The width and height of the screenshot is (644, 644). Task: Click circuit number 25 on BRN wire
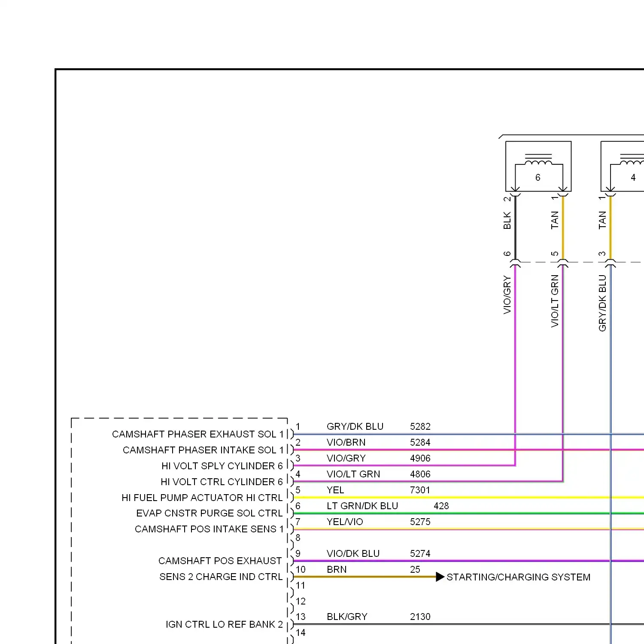pyautogui.click(x=415, y=569)
